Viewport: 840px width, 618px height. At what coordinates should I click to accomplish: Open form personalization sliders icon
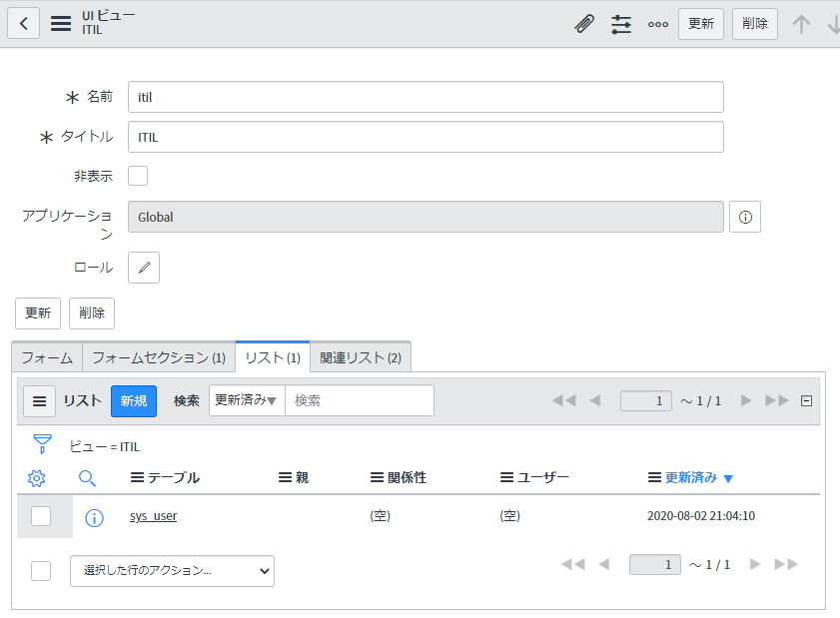[621, 24]
